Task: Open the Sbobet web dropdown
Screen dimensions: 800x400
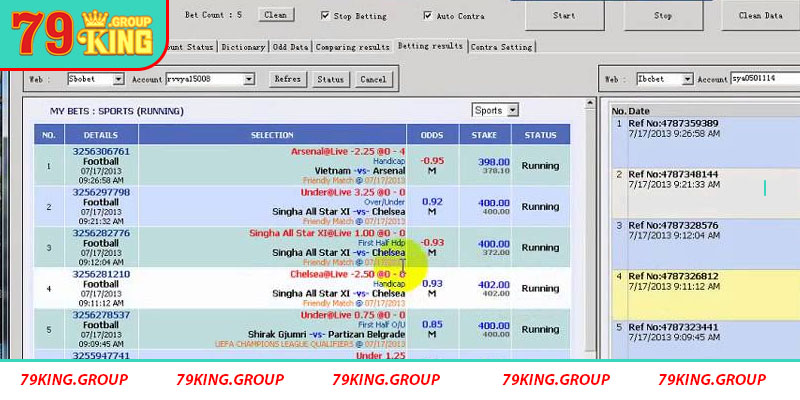Action: coord(118,79)
